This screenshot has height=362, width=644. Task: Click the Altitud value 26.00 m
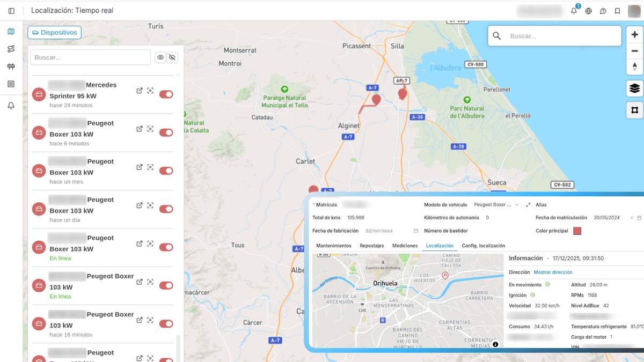pos(598,285)
